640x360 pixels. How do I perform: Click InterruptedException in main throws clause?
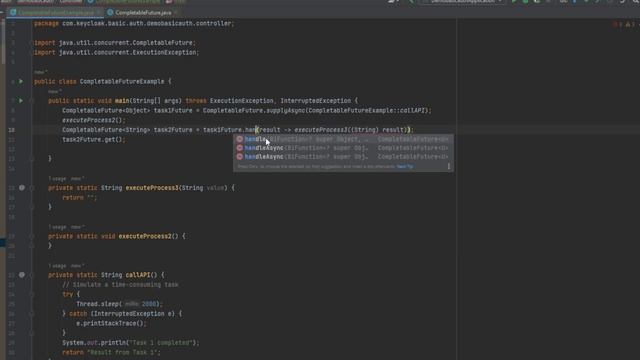[316, 100]
